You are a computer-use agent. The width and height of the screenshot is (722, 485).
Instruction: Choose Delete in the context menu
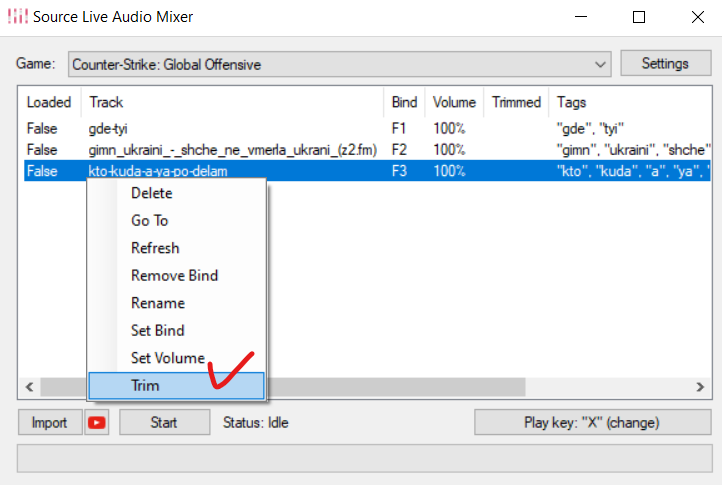point(152,193)
